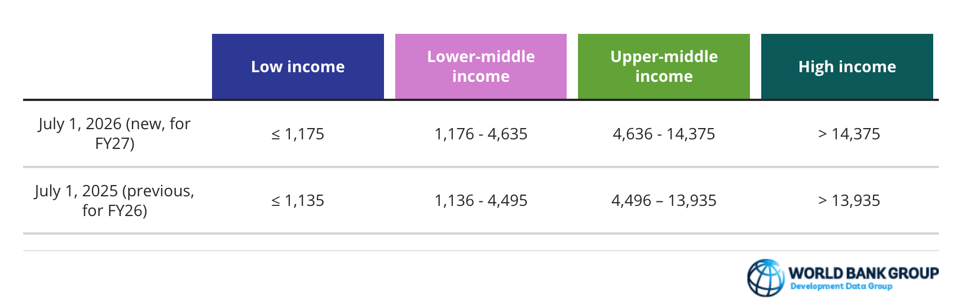This screenshot has width=980, height=308.
Task: Click the Development Data Group caption
Action: (841, 287)
